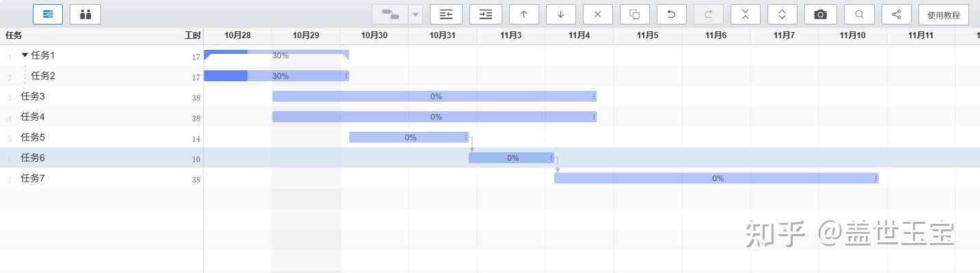Switch to the Gantt list view icon
The height and width of the screenshot is (273, 980).
coord(48,14)
